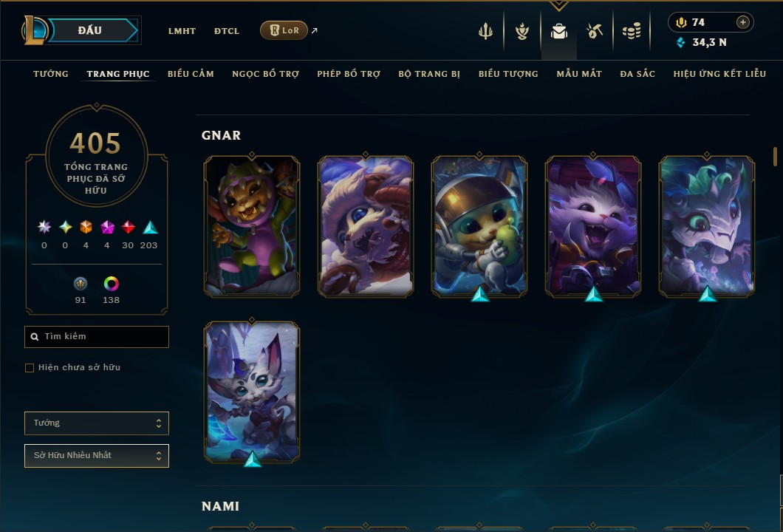The width and height of the screenshot is (783, 532).
Task: Select the ĐTCL navigation link
Action: (x=227, y=31)
